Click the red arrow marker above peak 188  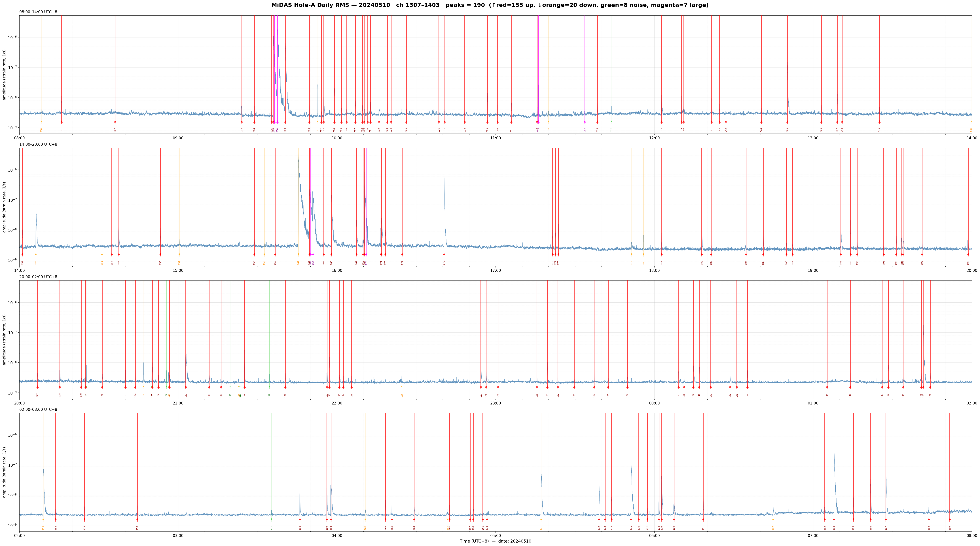(929, 519)
